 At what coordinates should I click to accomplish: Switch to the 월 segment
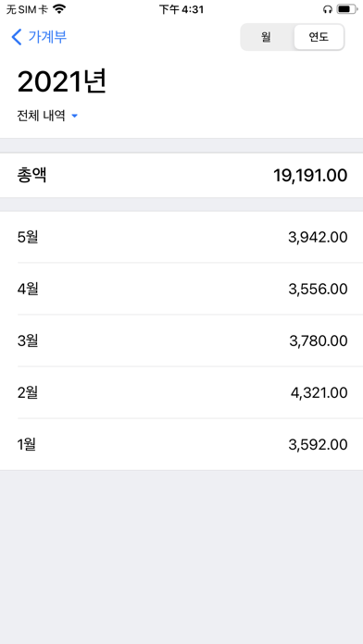pos(266,37)
